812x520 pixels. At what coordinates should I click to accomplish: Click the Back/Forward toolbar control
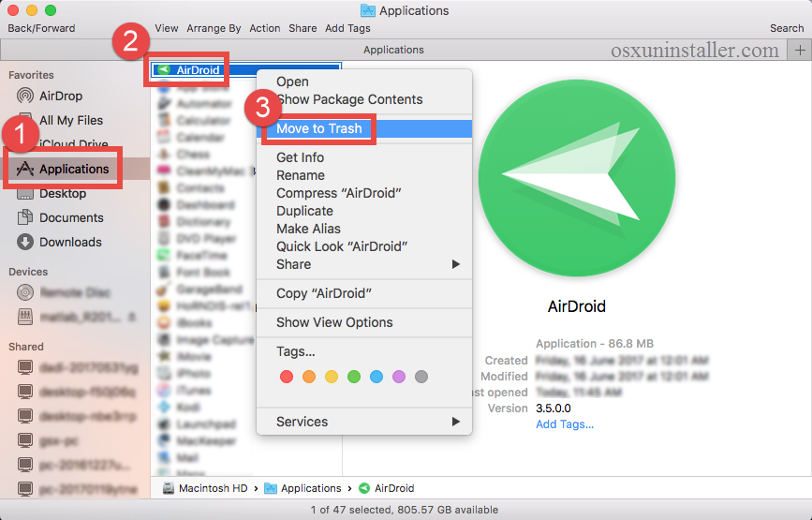coord(41,28)
